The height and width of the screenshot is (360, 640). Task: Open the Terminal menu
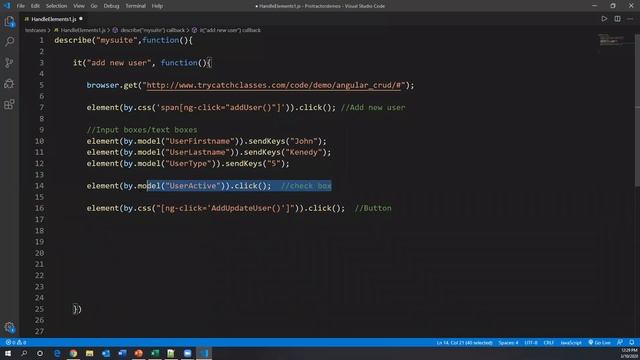click(x=136, y=6)
